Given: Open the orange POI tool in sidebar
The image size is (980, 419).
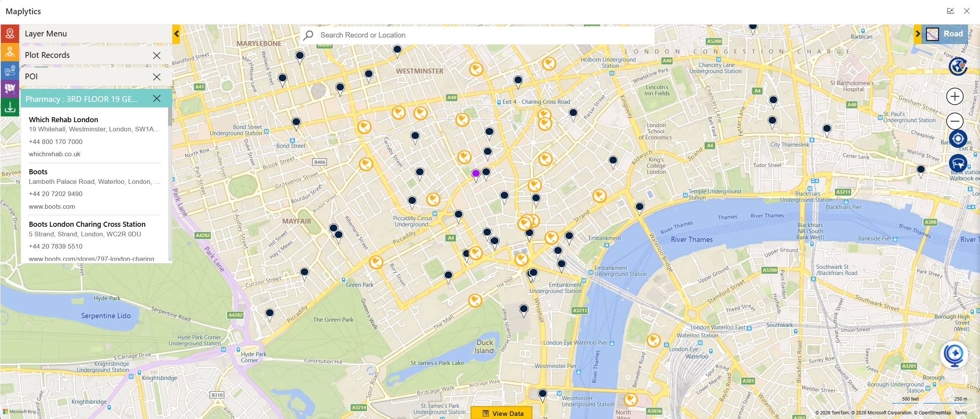Looking at the screenshot, I should click(x=10, y=52).
